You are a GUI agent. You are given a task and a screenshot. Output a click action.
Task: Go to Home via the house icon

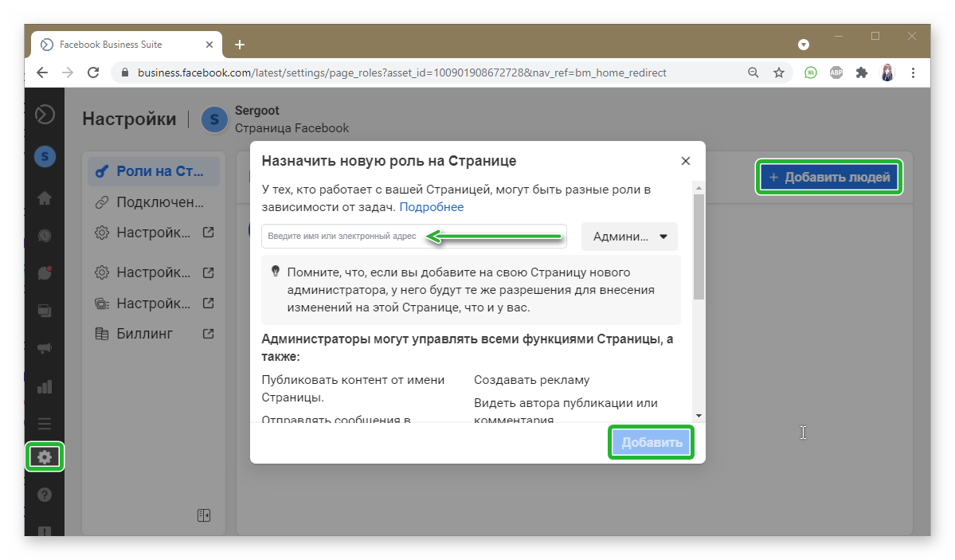(x=45, y=198)
